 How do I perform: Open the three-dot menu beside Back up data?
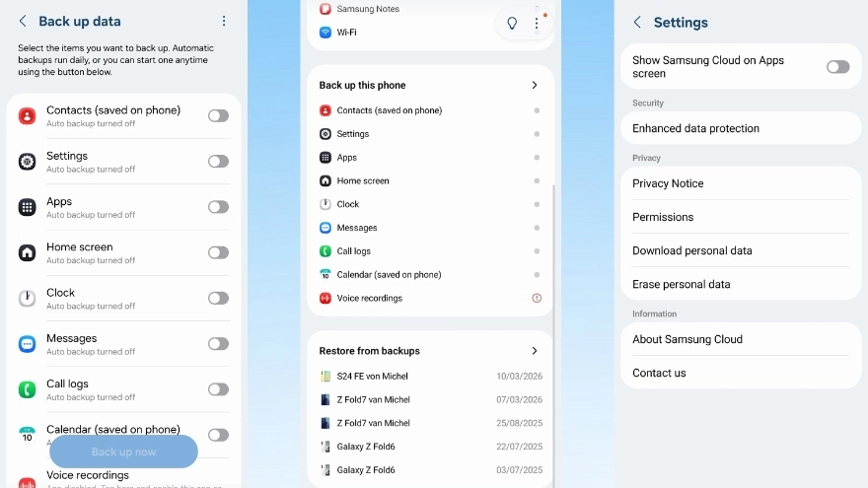[x=224, y=21]
